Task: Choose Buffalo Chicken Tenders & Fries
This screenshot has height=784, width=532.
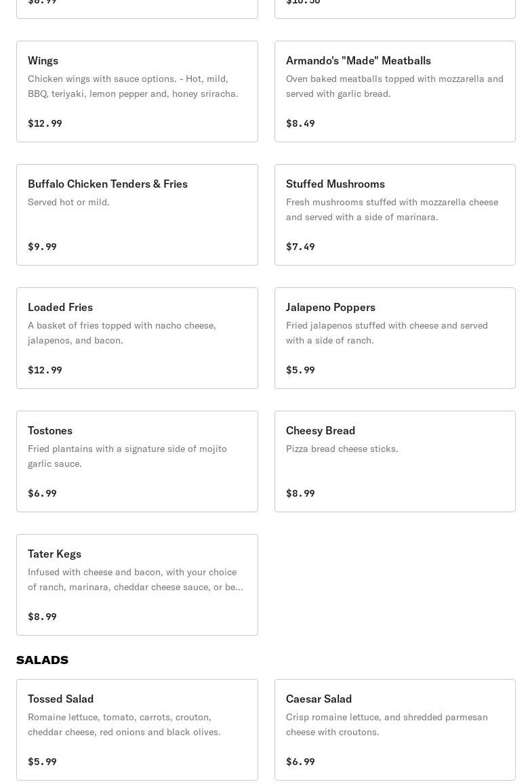Action: coord(108,184)
